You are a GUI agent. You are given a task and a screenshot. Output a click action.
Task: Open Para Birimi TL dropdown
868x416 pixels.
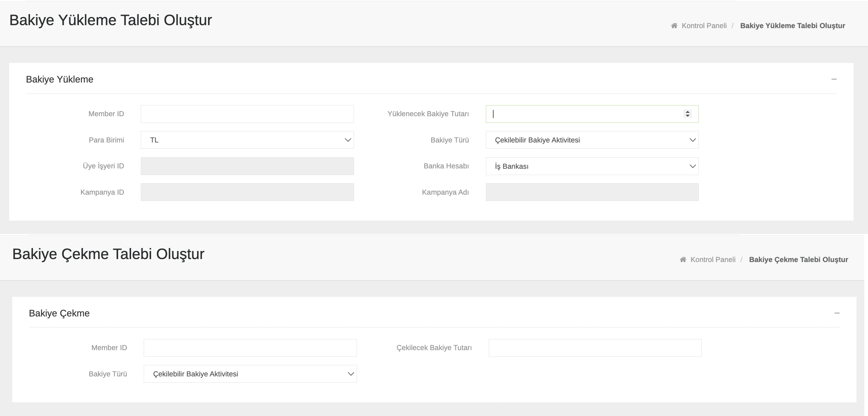click(247, 140)
